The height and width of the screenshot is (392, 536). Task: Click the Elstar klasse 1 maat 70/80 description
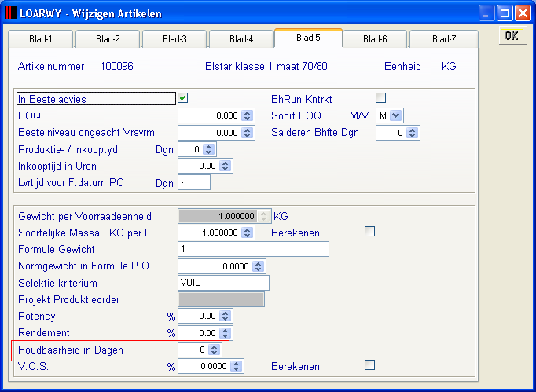(266, 66)
